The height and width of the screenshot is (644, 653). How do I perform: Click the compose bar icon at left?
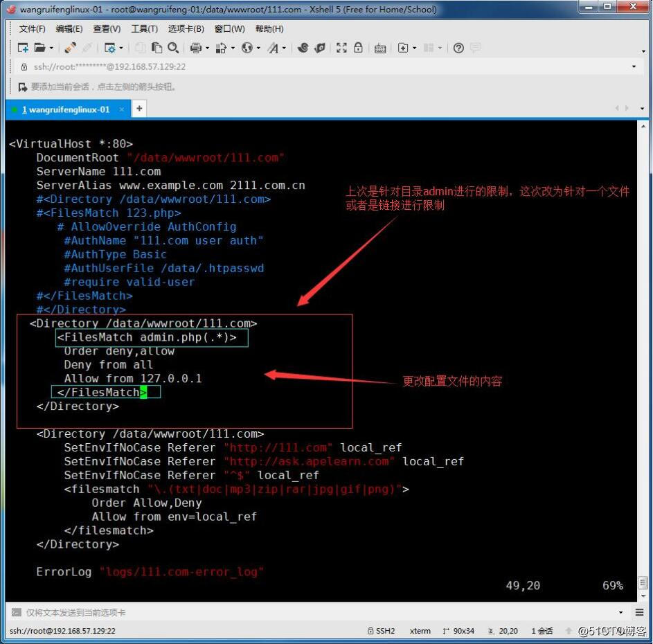(x=16, y=612)
